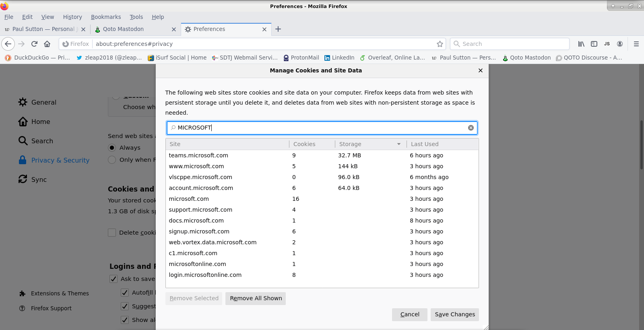Image resolution: width=644 pixels, height=330 pixels.
Task: Open the Bookmarks menu
Action: tap(106, 17)
